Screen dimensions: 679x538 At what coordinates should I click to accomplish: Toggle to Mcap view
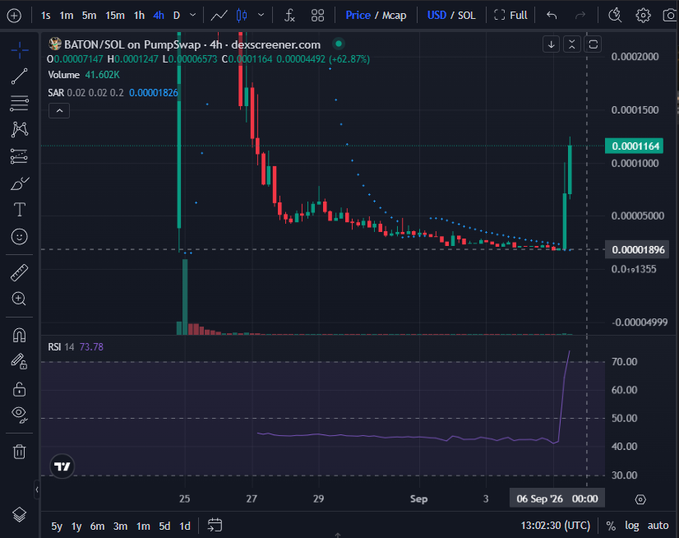(x=394, y=16)
